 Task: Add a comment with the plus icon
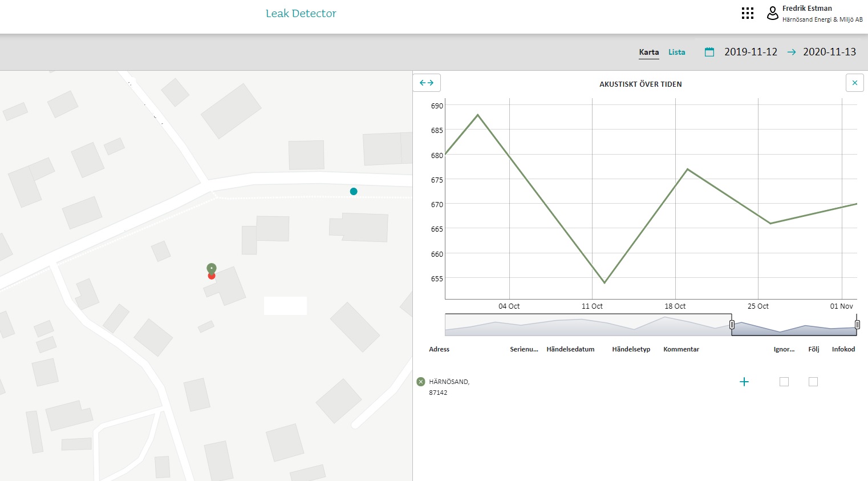[x=744, y=382]
